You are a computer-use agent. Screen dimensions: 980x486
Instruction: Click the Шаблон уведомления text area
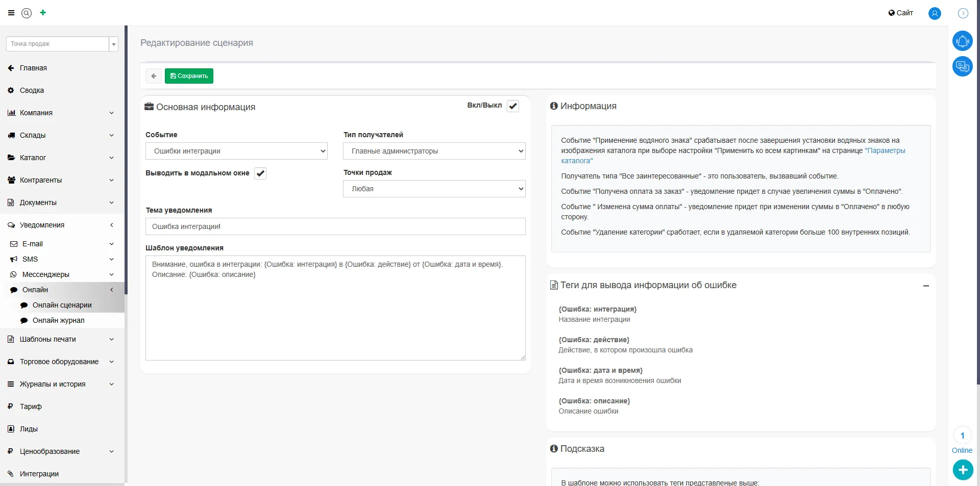tap(335, 316)
